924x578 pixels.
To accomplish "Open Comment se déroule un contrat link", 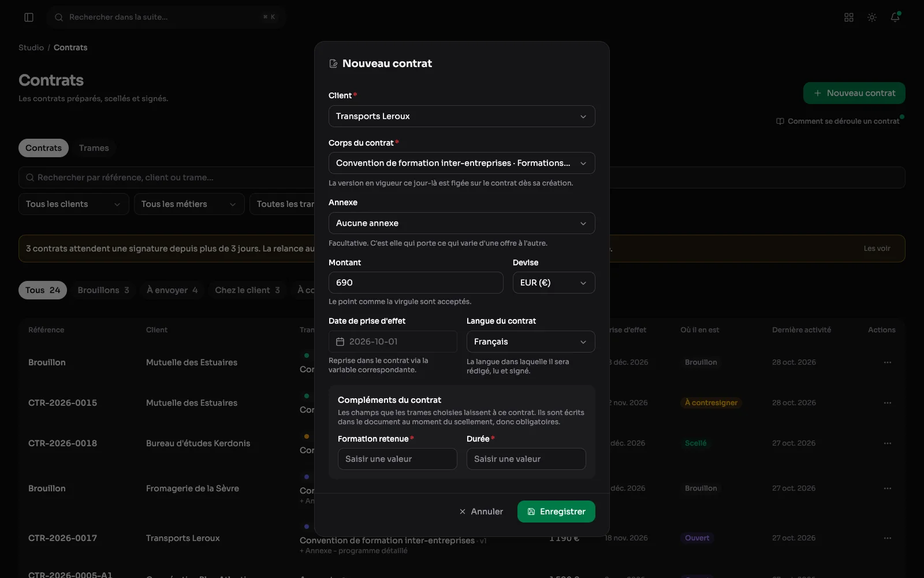I will point(838,121).
